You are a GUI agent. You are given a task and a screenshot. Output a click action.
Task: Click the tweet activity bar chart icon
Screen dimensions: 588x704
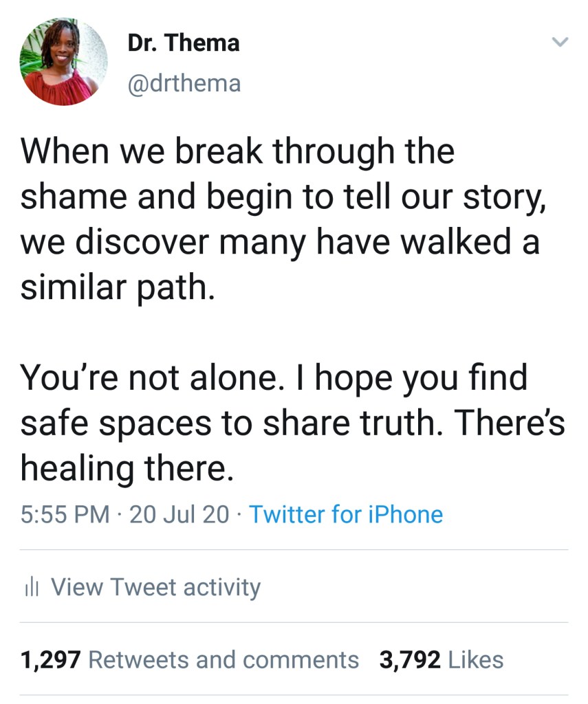(x=30, y=588)
